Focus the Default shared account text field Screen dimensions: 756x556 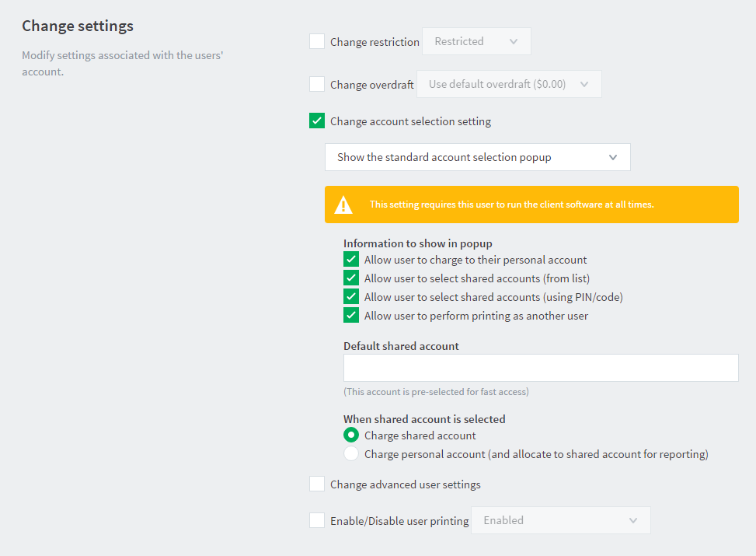[x=541, y=368]
